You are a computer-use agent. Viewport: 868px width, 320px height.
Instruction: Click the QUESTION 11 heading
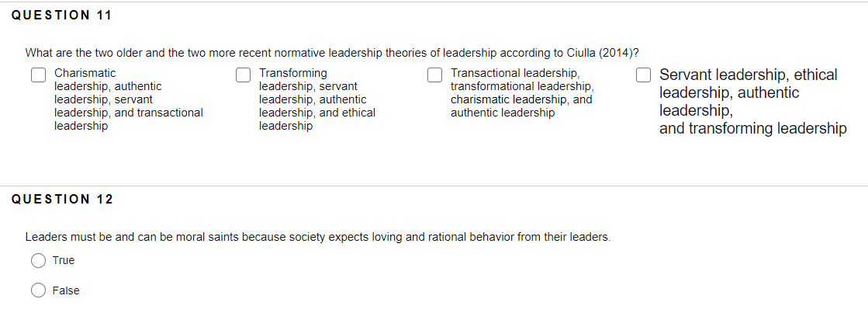click(61, 16)
